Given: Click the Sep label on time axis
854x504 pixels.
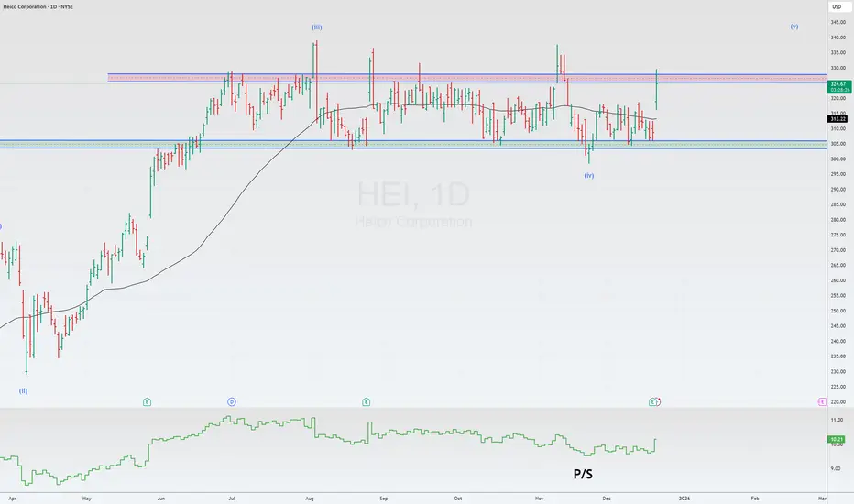Looking at the screenshot, I should [x=383, y=499].
